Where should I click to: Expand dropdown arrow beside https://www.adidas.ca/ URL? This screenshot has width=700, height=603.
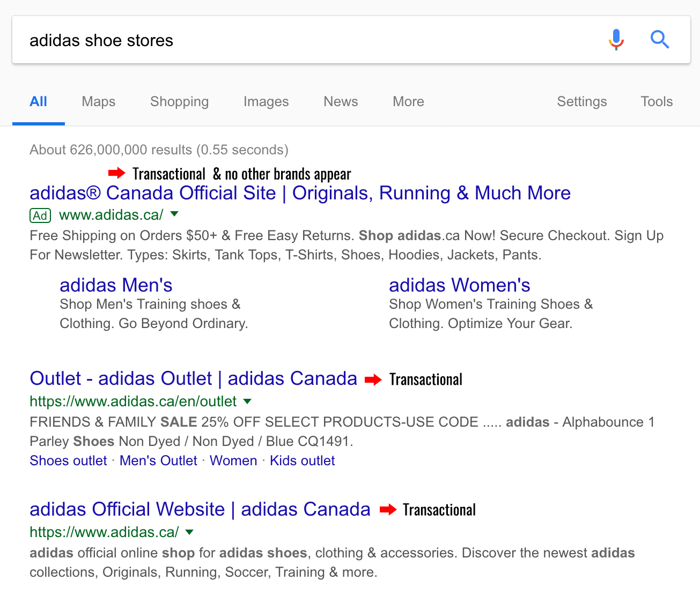tap(189, 532)
